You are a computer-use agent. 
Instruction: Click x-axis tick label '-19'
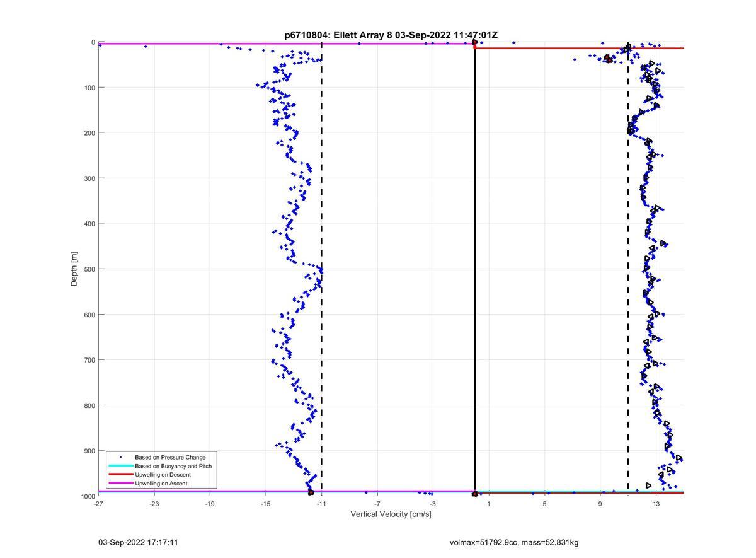point(210,504)
